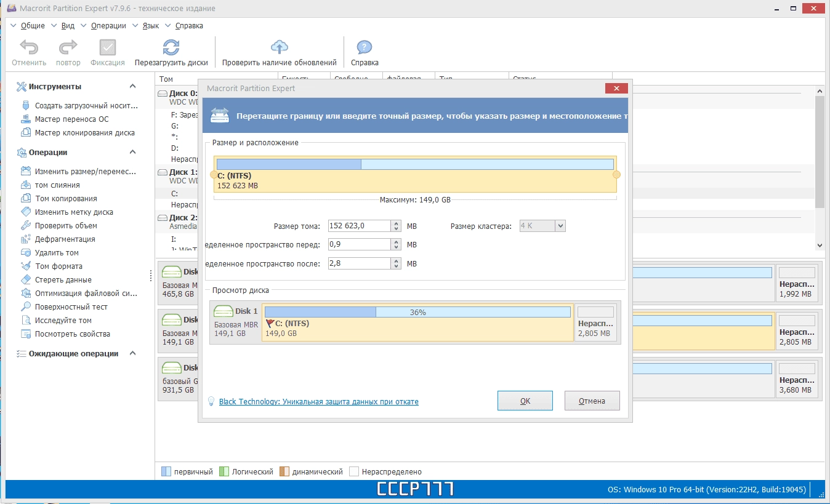The image size is (830, 504).
Task: Click the space-after spinner arrows
Action: coord(397,263)
